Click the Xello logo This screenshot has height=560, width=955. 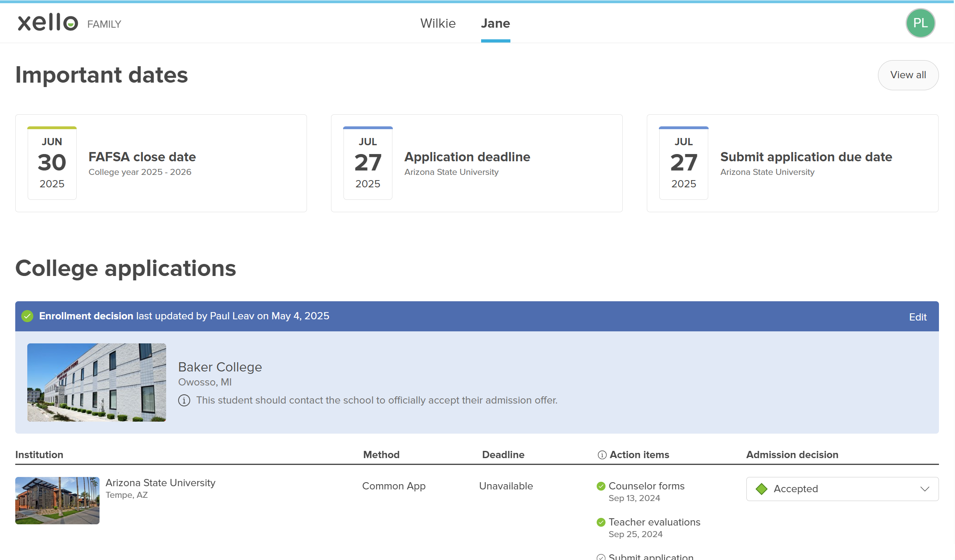[48, 22]
